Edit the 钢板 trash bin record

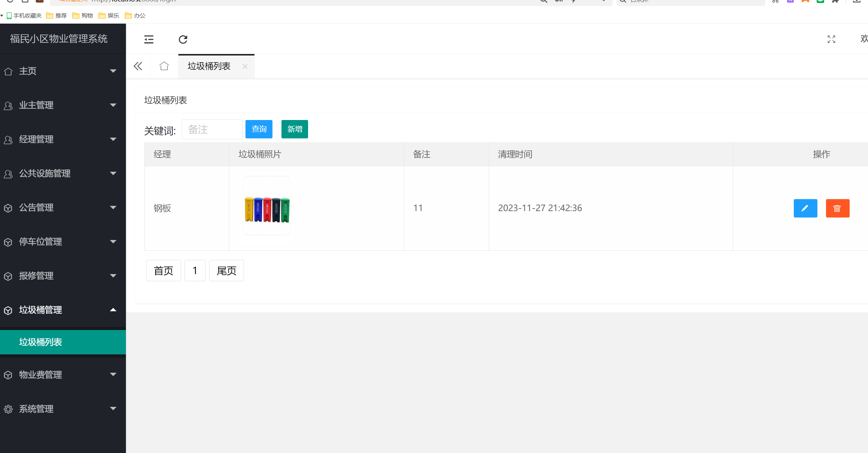(x=805, y=208)
